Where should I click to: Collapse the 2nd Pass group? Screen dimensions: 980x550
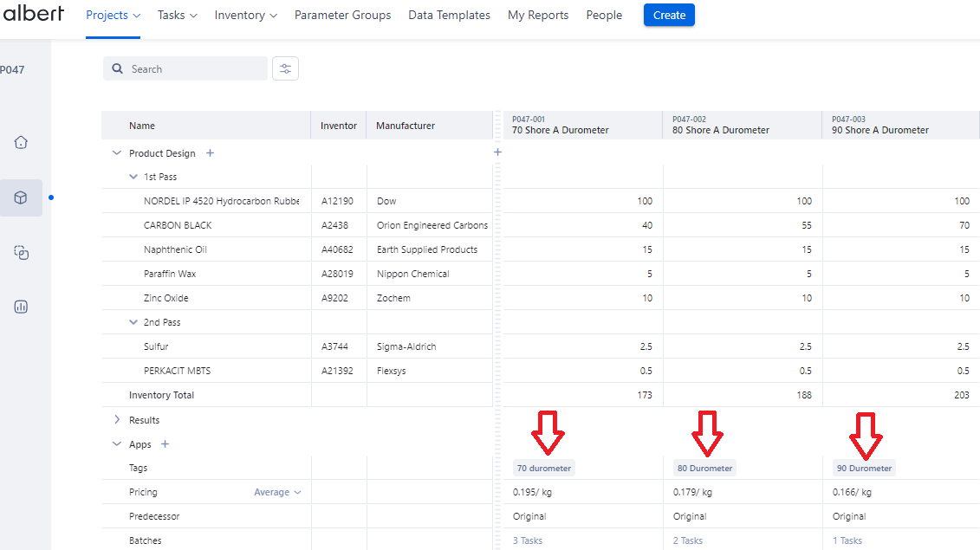(133, 322)
